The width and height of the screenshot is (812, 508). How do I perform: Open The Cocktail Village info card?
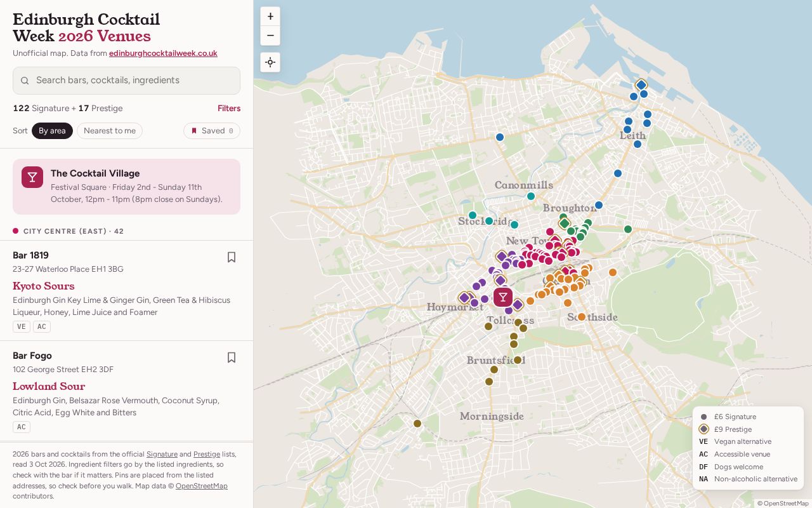coord(126,187)
